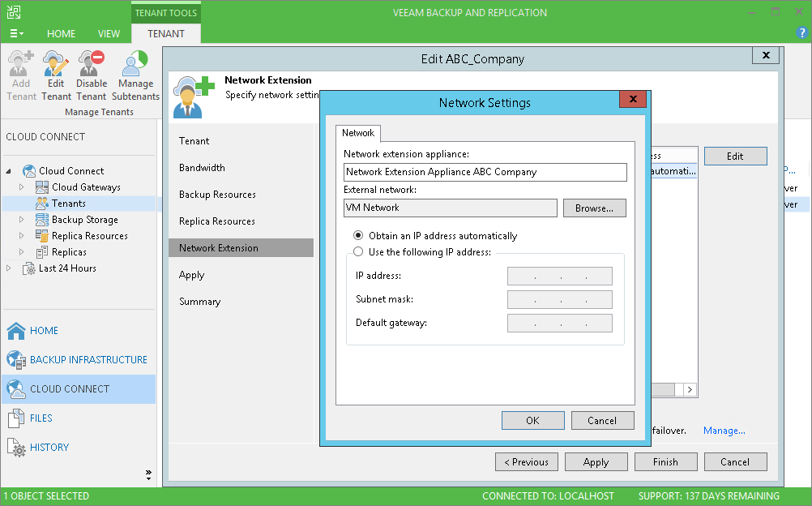Image resolution: width=812 pixels, height=506 pixels.
Task: Click the Veeam application logo icon
Action: coord(14,12)
